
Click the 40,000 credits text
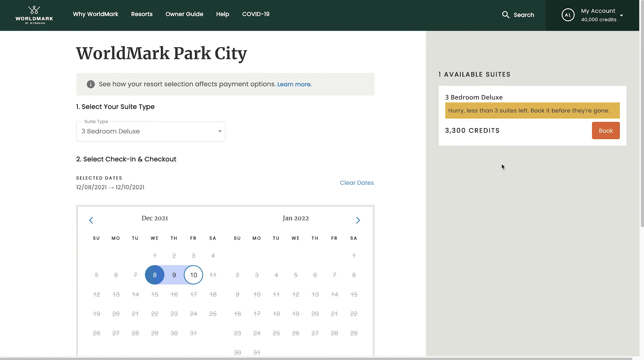[599, 20]
